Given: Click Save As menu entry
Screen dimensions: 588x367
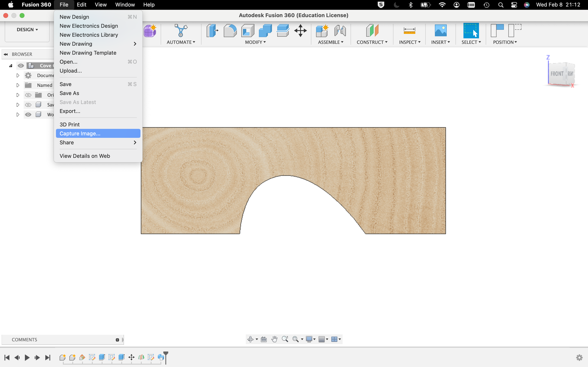Looking at the screenshot, I should click(69, 93).
